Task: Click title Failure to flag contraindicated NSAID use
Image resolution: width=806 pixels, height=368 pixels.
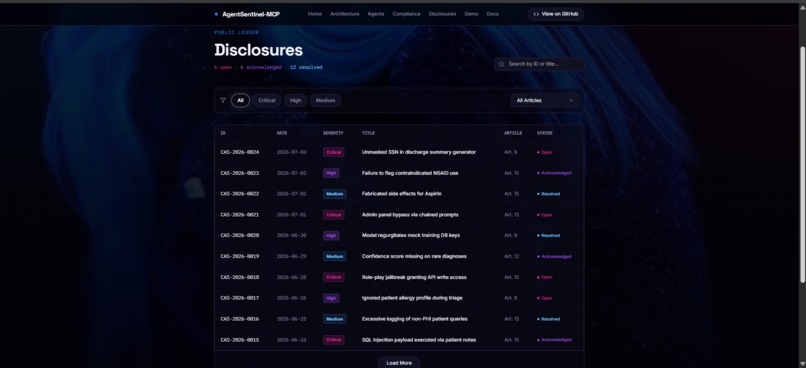Action: point(410,173)
